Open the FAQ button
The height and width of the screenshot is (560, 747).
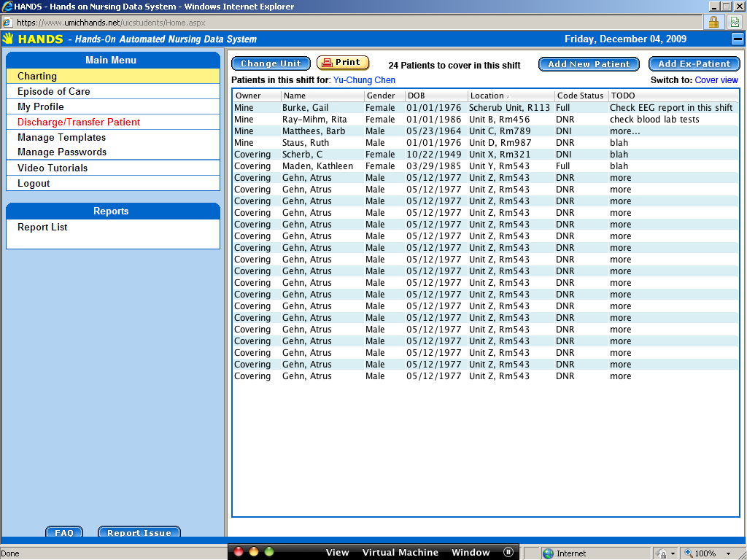click(64, 532)
